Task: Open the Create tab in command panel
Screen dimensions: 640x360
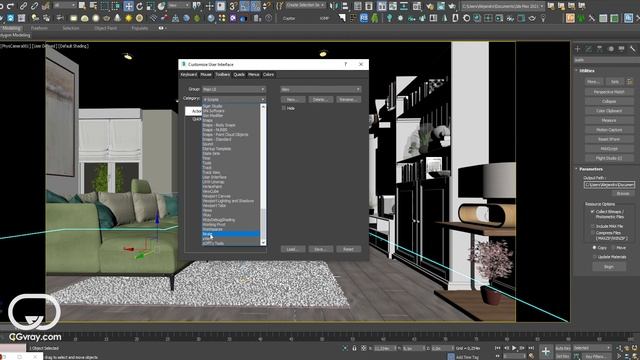Action: 578,49
